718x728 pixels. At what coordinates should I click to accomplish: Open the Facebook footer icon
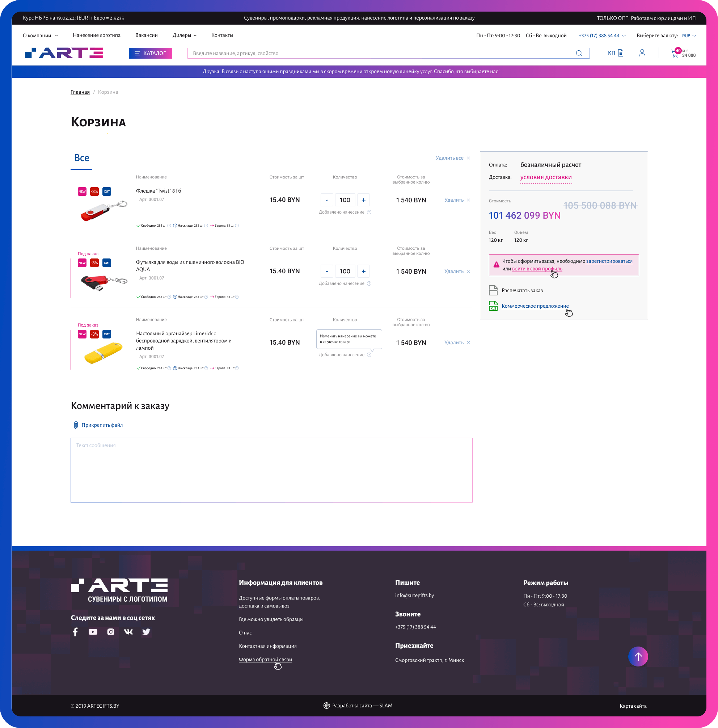(x=75, y=632)
